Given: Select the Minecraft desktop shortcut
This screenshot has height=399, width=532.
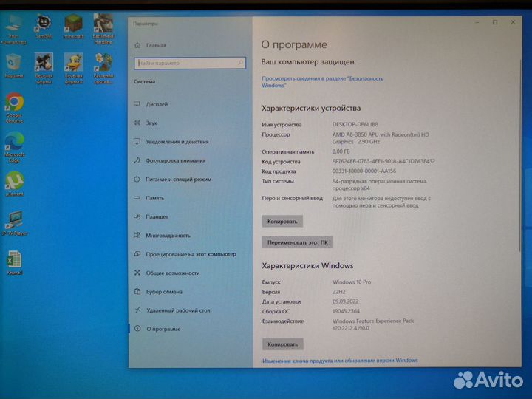Looking at the screenshot, I should (x=73, y=23).
